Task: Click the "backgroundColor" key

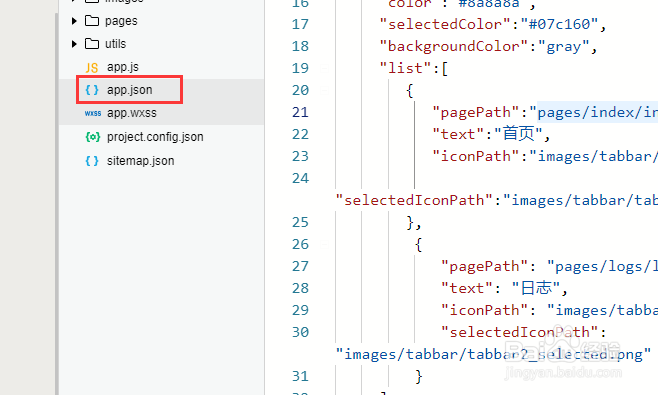Action: click(x=454, y=46)
